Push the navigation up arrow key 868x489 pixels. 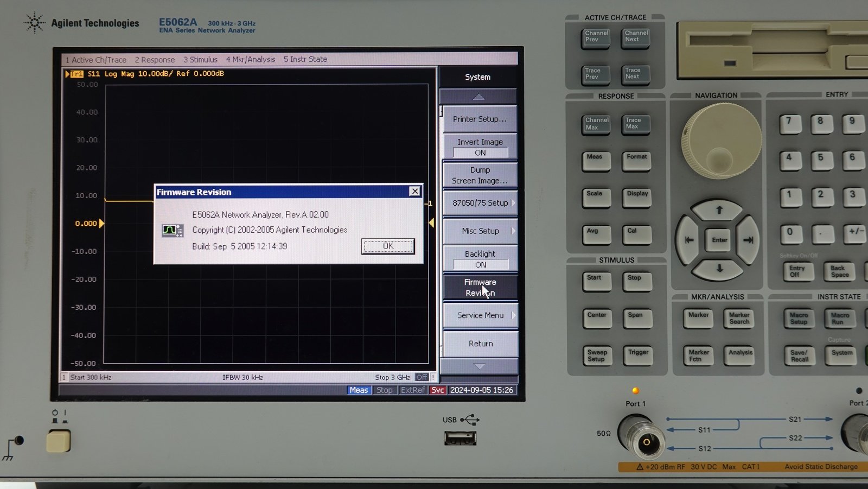point(719,210)
